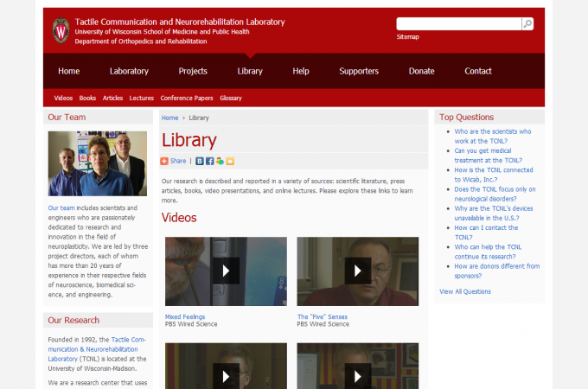Open the Sitemap link
The width and height of the screenshot is (588, 389).
(x=407, y=36)
